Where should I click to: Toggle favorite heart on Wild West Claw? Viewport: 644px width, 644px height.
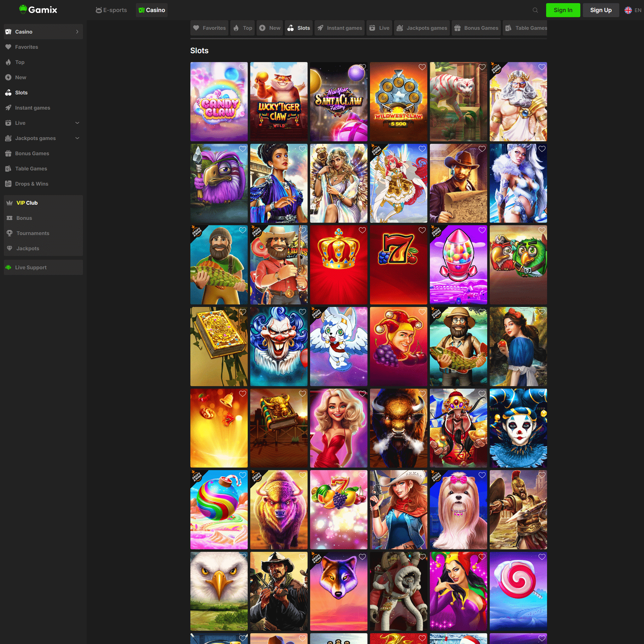coord(422,67)
